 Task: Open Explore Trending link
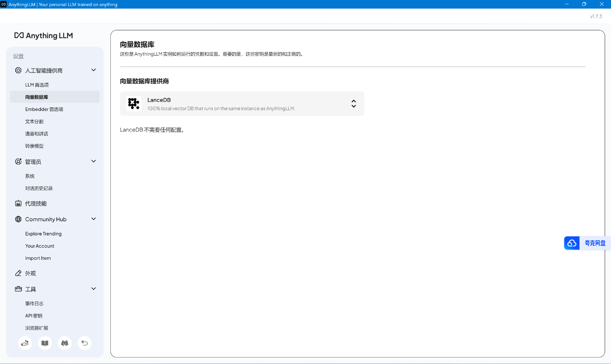[43, 234]
